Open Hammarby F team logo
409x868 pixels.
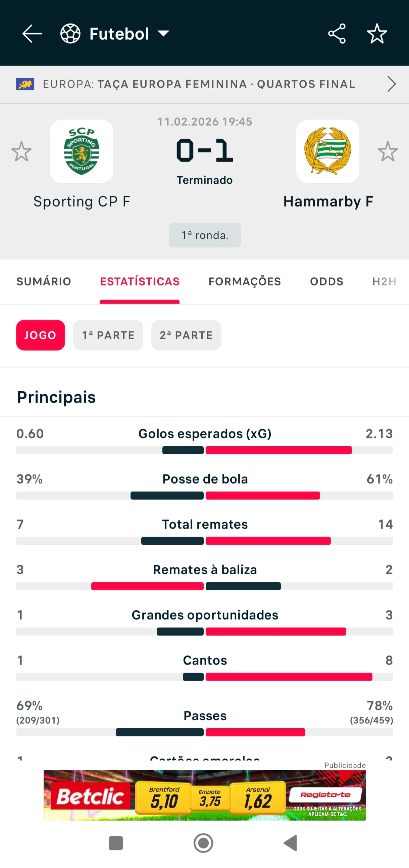[x=327, y=151]
